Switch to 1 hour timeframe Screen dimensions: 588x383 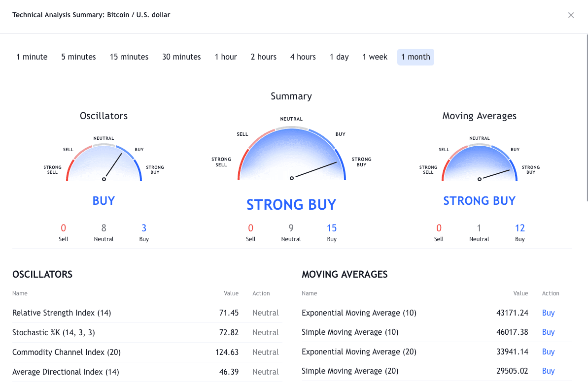click(226, 57)
